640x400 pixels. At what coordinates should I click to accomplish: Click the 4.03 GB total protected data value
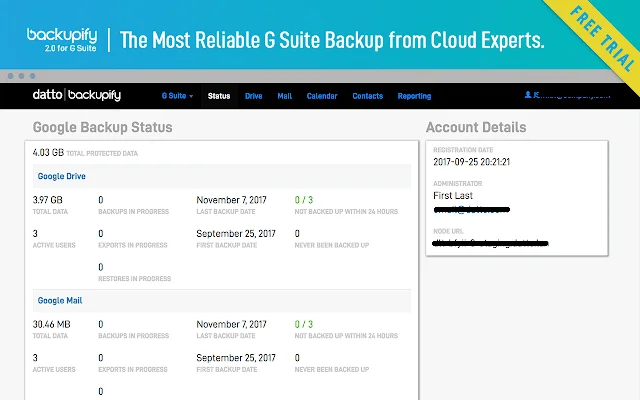click(48, 153)
